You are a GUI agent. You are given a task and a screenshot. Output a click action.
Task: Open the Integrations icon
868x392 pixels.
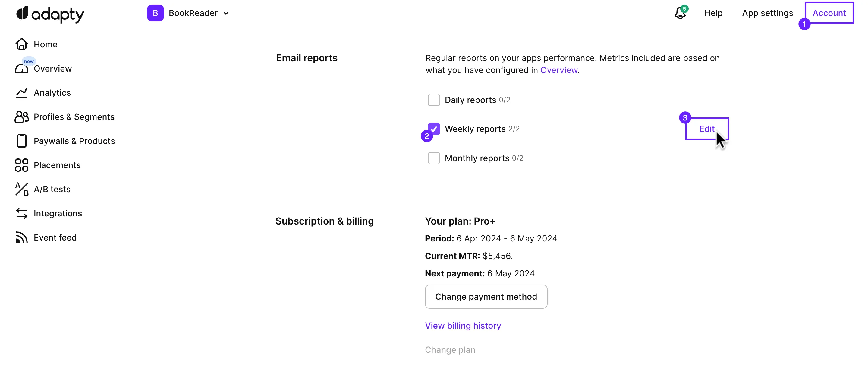(22, 213)
